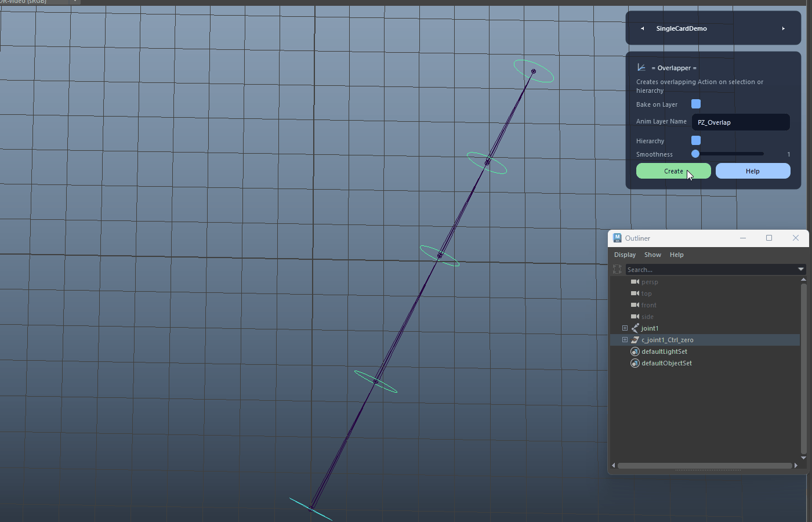Maximize the Outliner window
This screenshot has height=522, width=812.
(x=769, y=238)
